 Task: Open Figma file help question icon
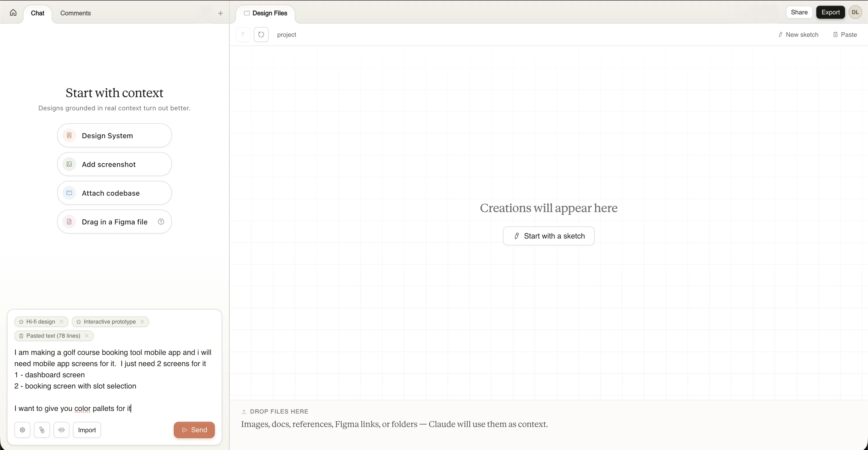[161, 222]
